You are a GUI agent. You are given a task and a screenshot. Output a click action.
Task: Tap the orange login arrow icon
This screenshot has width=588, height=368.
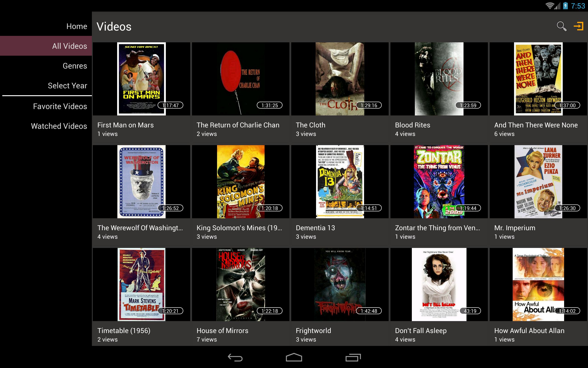click(x=579, y=26)
